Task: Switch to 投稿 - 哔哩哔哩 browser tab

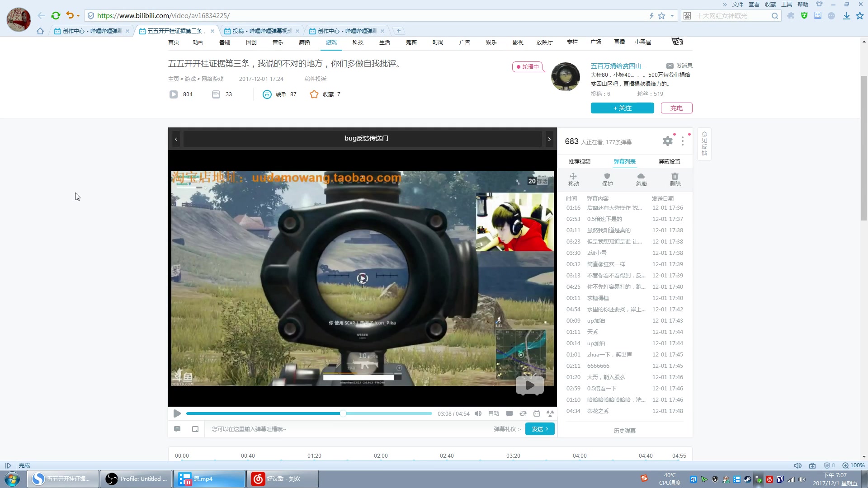Action: click(261, 31)
